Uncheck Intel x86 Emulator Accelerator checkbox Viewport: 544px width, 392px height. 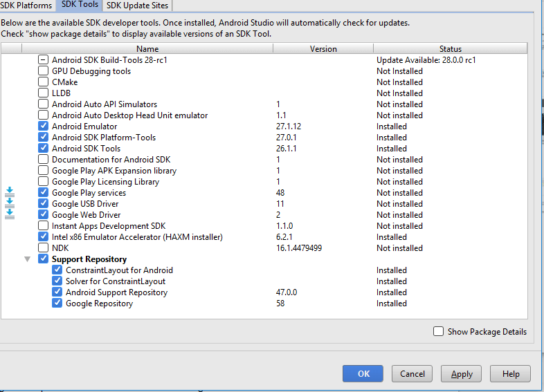click(44, 236)
